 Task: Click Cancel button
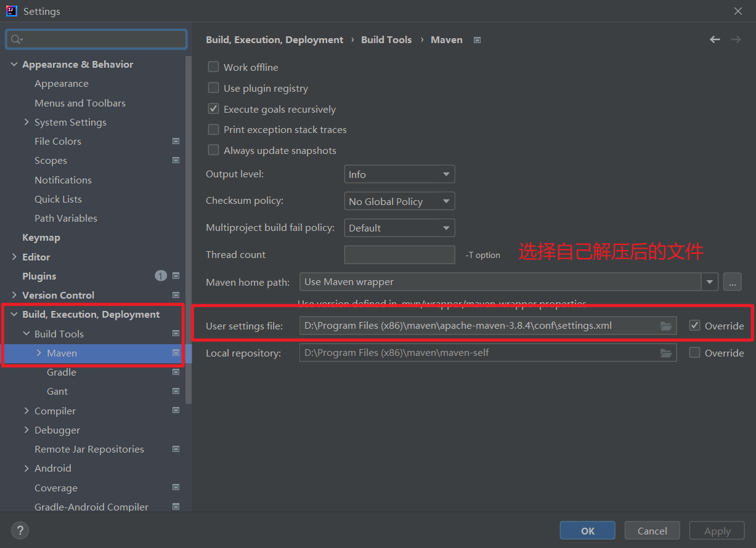652,531
